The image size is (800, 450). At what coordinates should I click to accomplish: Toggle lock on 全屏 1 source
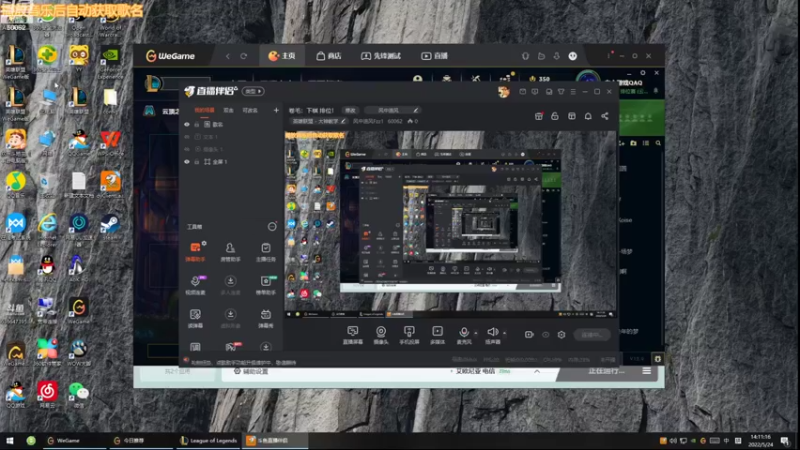click(196, 162)
